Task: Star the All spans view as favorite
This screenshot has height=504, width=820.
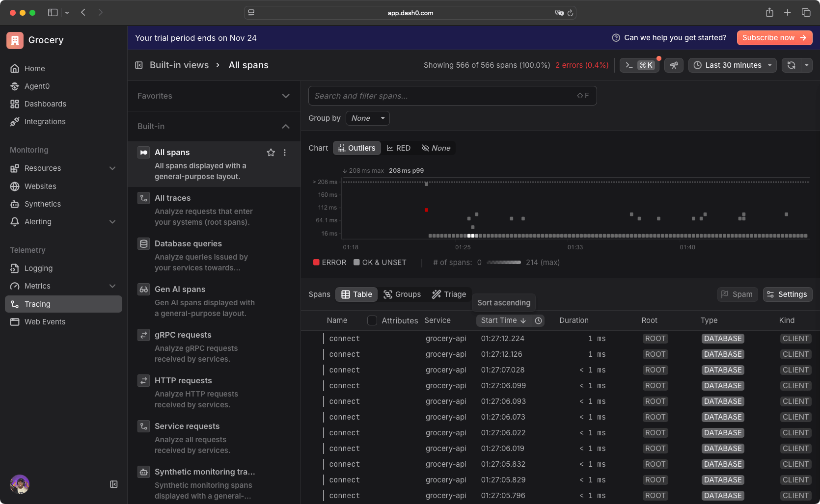Action: [x=271, y=153]
